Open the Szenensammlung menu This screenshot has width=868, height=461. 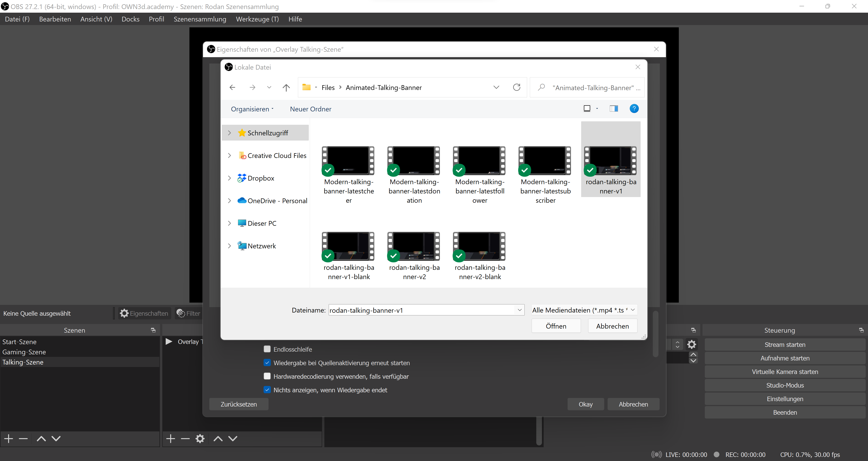coord(200,19)
